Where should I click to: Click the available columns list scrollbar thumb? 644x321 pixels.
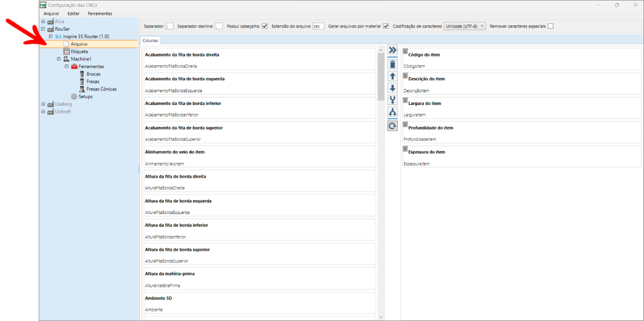[x=381, y=77]
